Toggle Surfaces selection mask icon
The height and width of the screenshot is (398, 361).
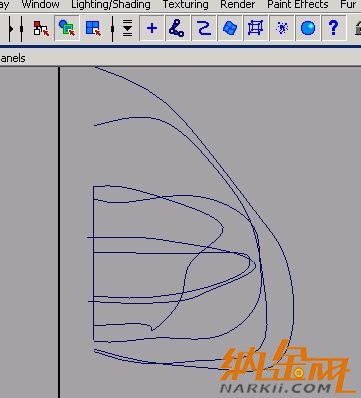click(229, 28)
